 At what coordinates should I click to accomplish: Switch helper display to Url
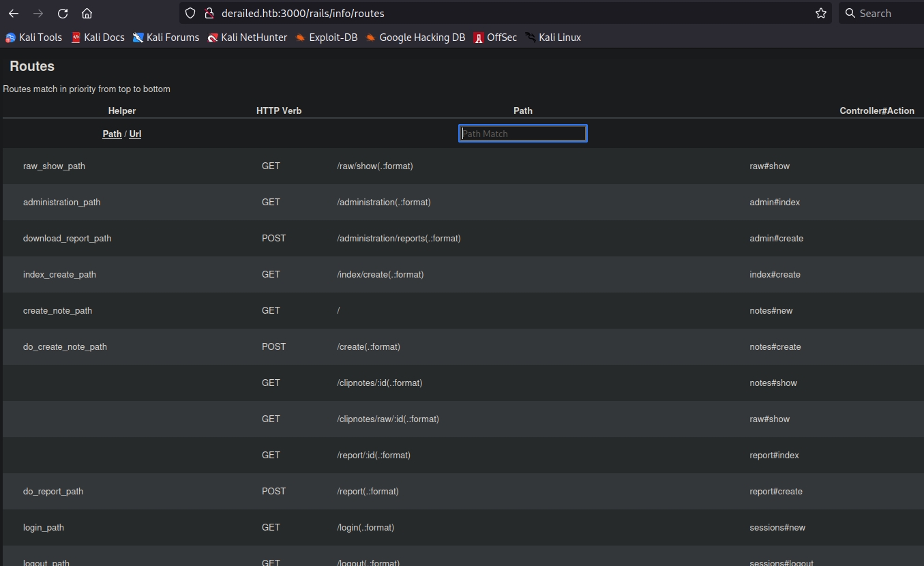[135, 134]
